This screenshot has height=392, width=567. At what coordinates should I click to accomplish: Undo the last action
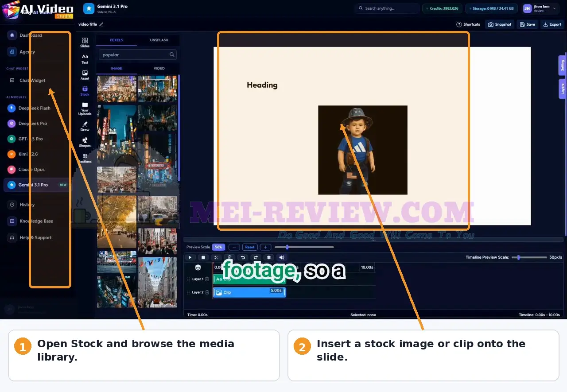click(242, 257)
